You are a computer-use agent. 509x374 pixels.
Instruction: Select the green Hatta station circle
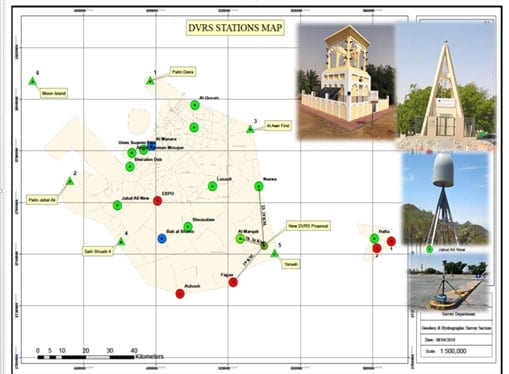[374, 238]
